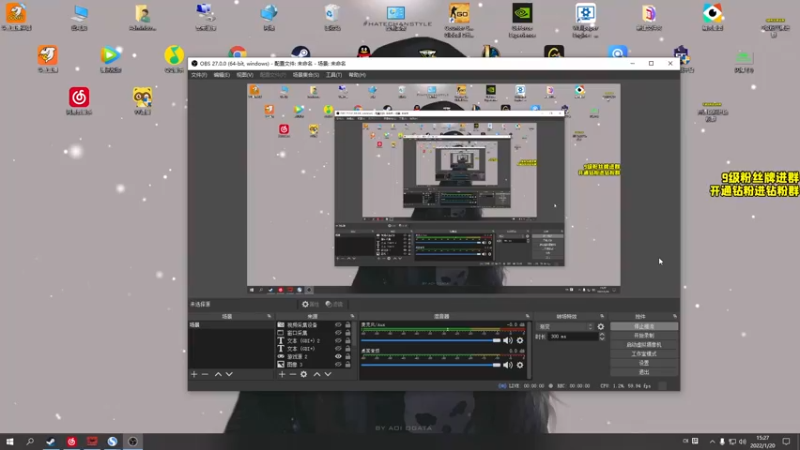Open transition properties gear icon
This screenshot has height=450, width=800.
coord(601,327)
